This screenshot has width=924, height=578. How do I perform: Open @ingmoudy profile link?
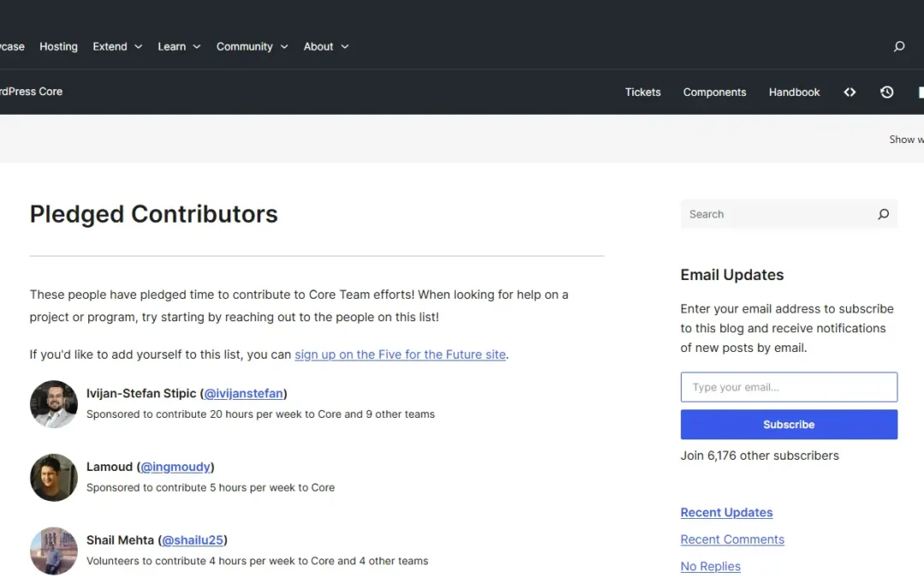[175, 468]
